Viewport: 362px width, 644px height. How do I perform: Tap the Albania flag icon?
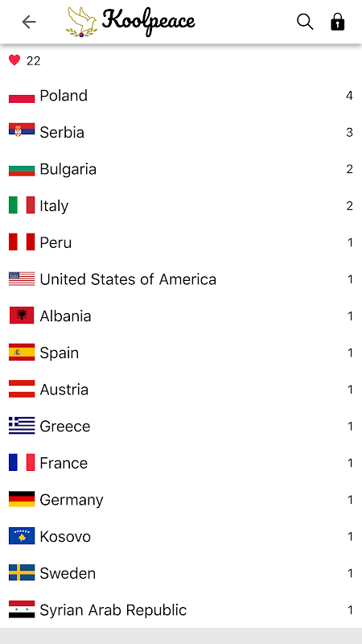[x=22, y=316]
